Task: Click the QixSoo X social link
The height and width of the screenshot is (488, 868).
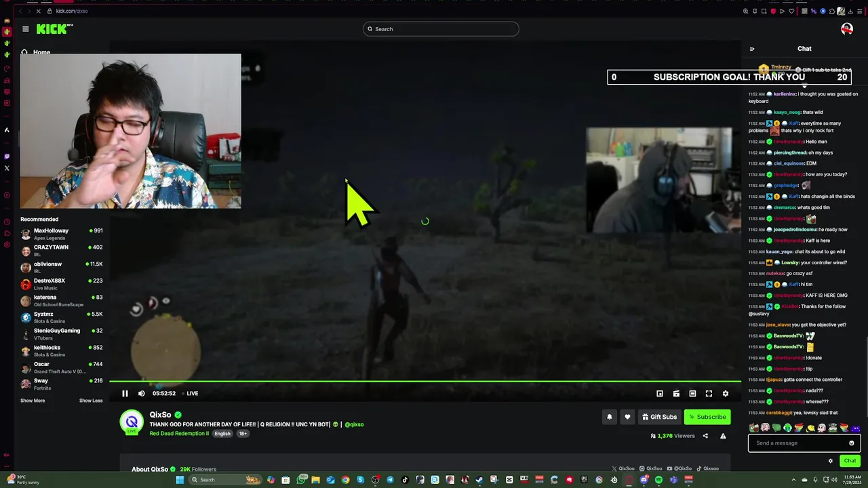Action: [623, 468]
